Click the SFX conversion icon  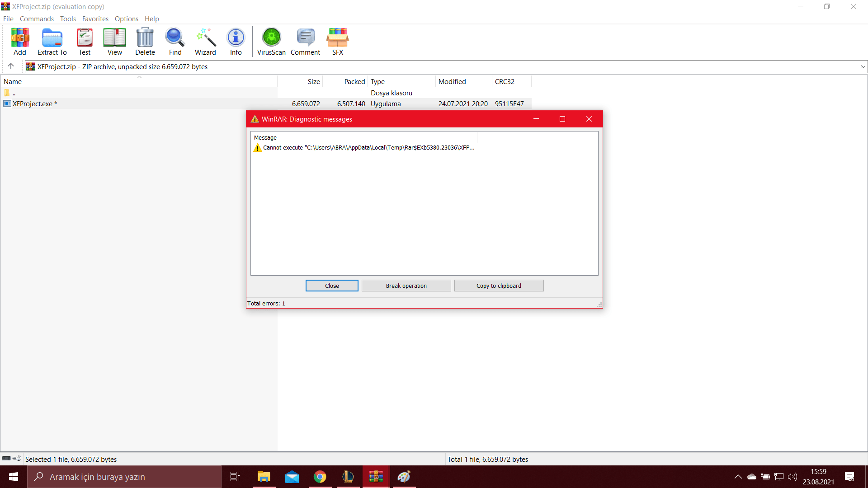(x=338, y=42)
